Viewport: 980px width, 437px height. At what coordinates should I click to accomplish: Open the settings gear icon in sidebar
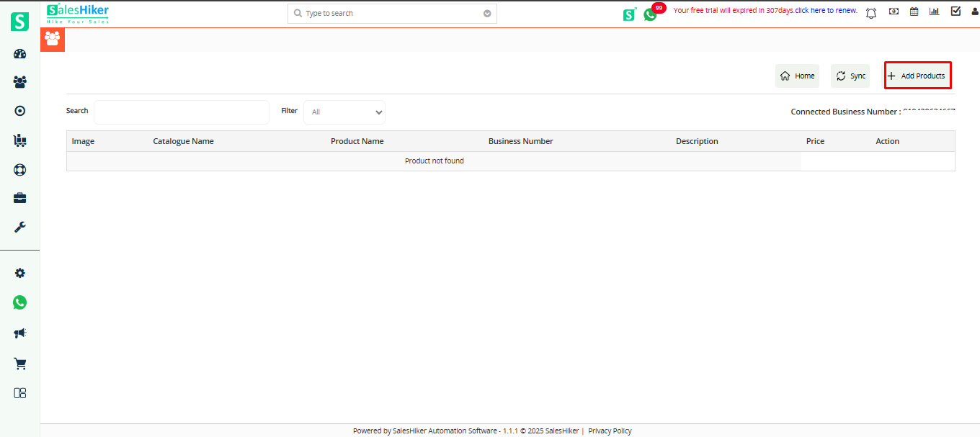pyautogui.click(x=19, y=272)
